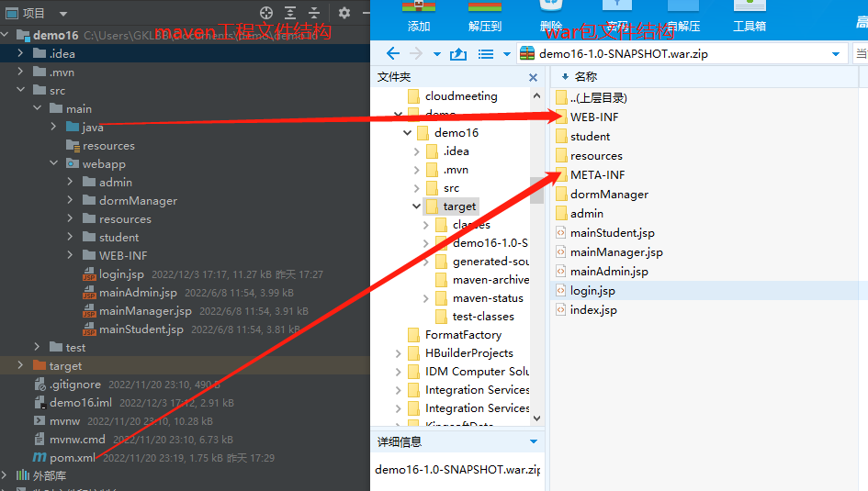
Task: Select the .gitignore file
Action: tap(68, 385)
